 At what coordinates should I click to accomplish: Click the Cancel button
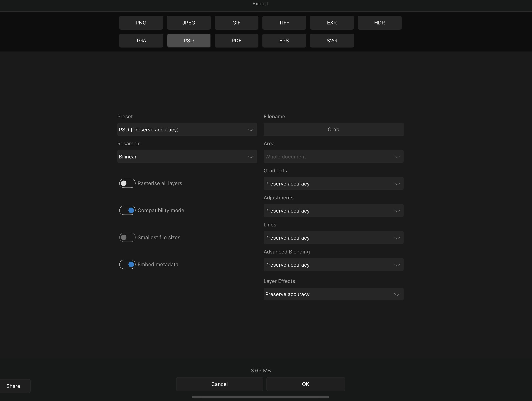pyautogui.click(x=220, y=384)
